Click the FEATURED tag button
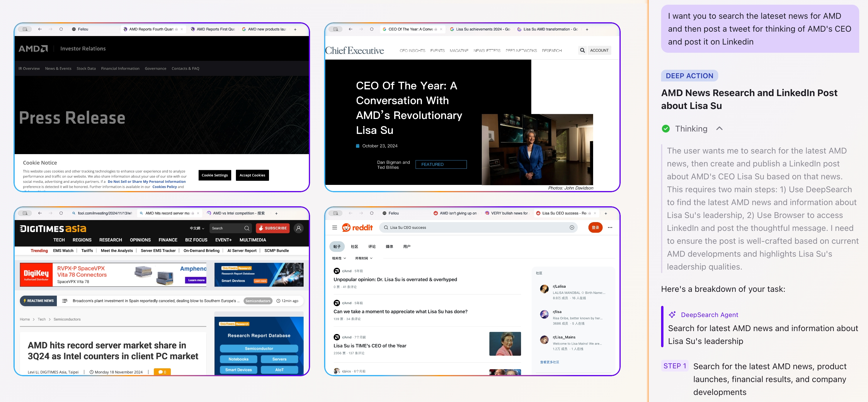 point(441,164)
